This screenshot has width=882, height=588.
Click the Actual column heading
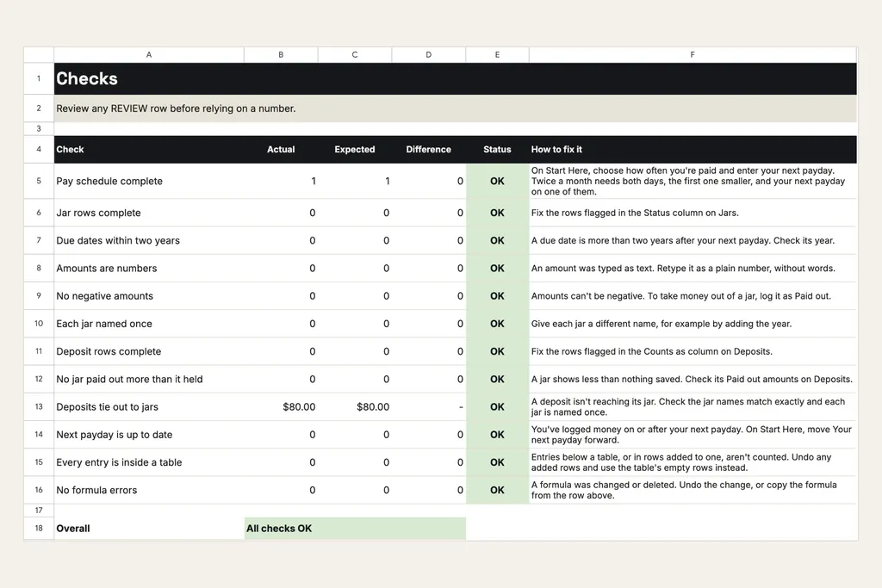(281, 150)
